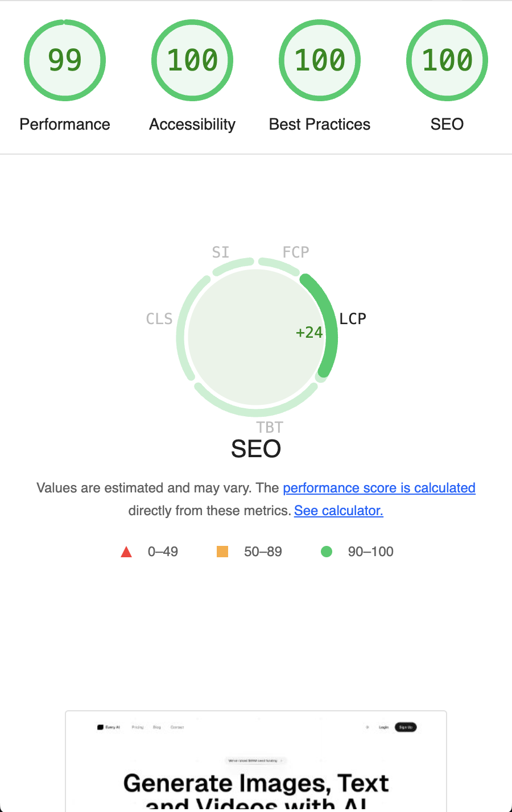Viewport: 512px width, 812px height.
Task: Open the 'See calculator.' link
Action: (x=338, y=511)
